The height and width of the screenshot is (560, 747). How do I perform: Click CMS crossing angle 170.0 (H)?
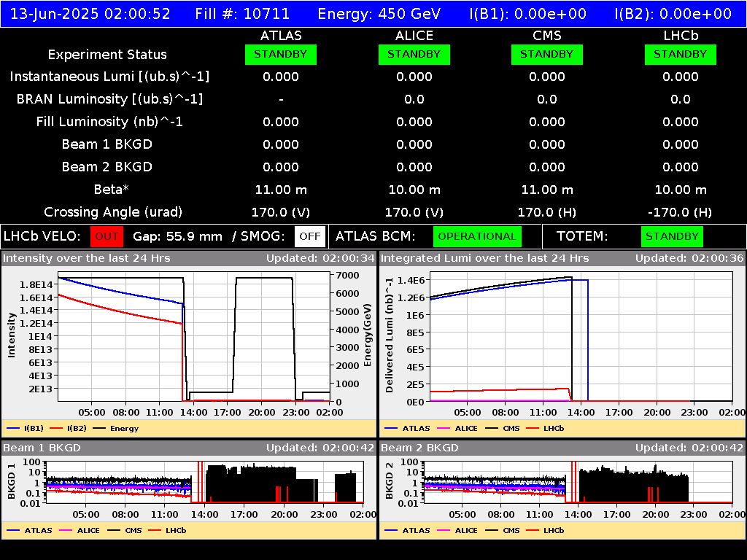pyautogui.click(x=547, y=212)
